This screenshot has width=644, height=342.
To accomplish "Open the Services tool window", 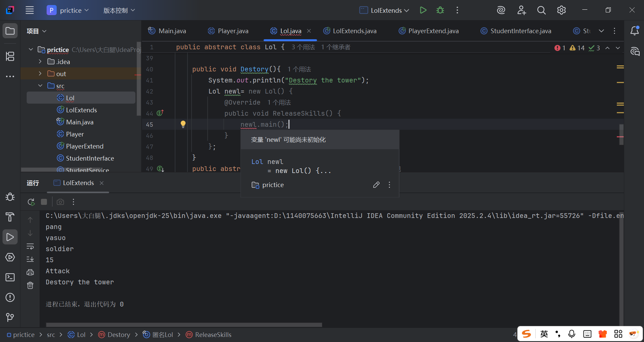I will click(10, 257).
